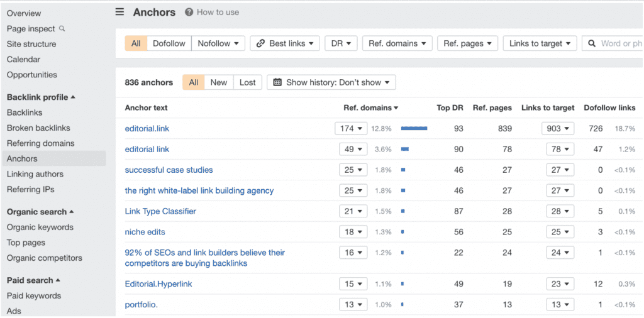This screenshot has height=318, width=644.
Task: Open the How to use guide
Action: [x=218, y=13]
